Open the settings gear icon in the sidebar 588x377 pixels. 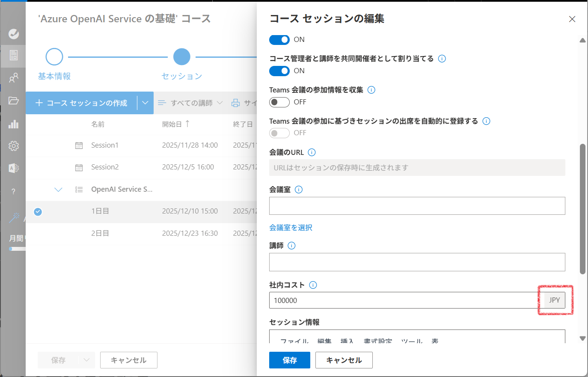14,146
